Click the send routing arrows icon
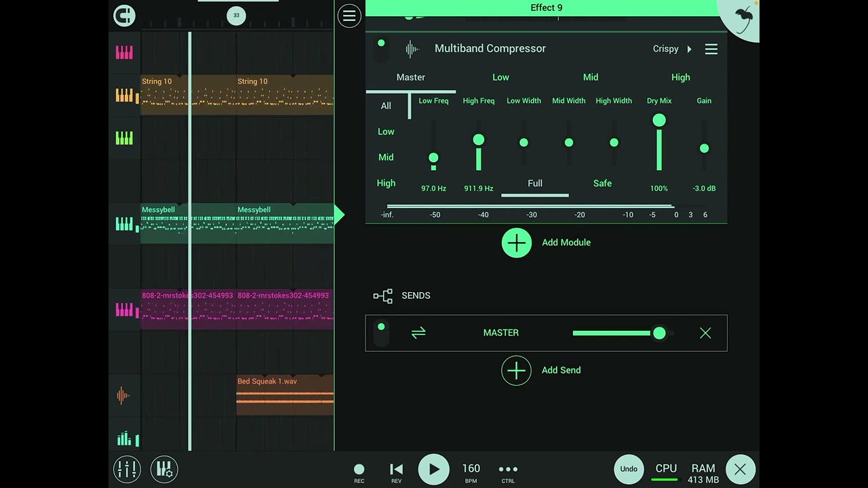 418,333
